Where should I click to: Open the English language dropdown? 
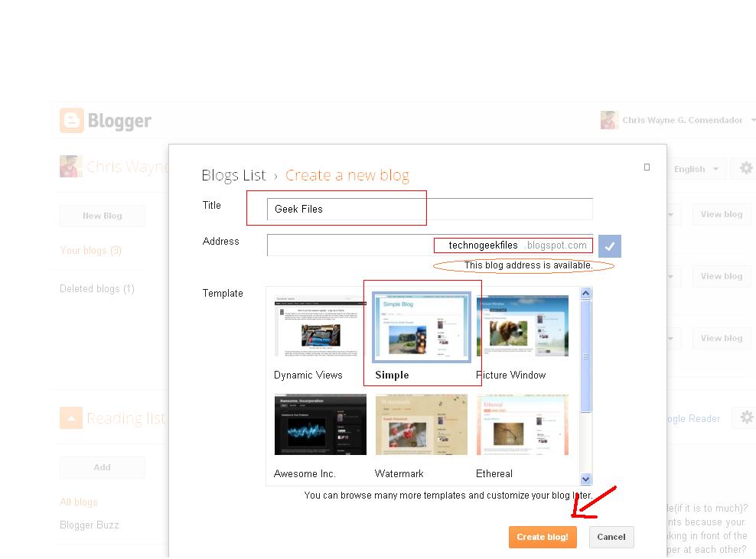696,169
